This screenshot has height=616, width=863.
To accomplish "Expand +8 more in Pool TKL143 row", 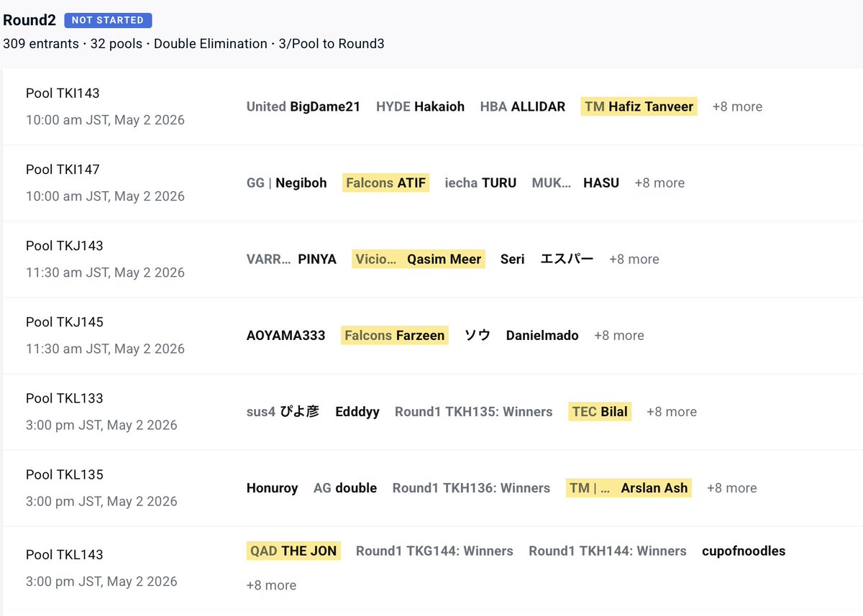I will coord(271,585).
